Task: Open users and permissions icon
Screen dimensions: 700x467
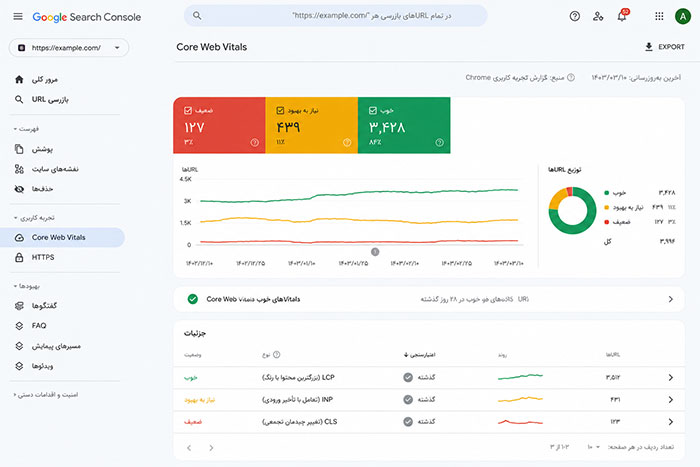Action: click(x=598, y=17)
